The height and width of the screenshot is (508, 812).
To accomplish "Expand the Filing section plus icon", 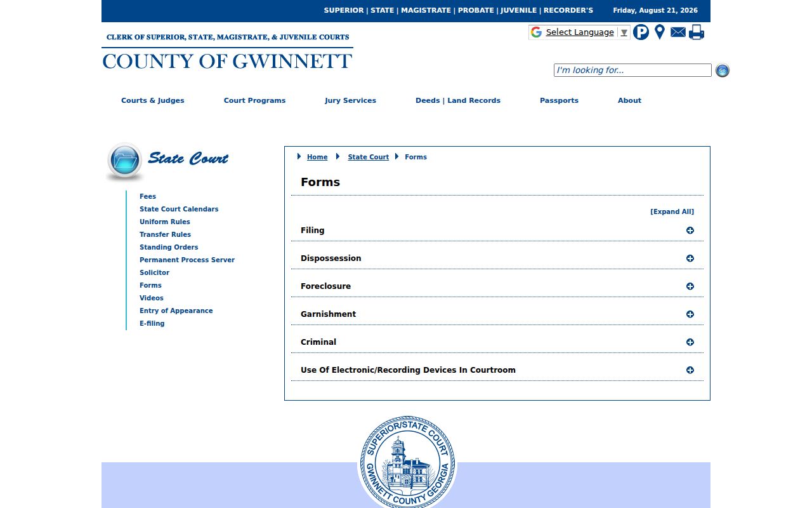I will [690, 231].
